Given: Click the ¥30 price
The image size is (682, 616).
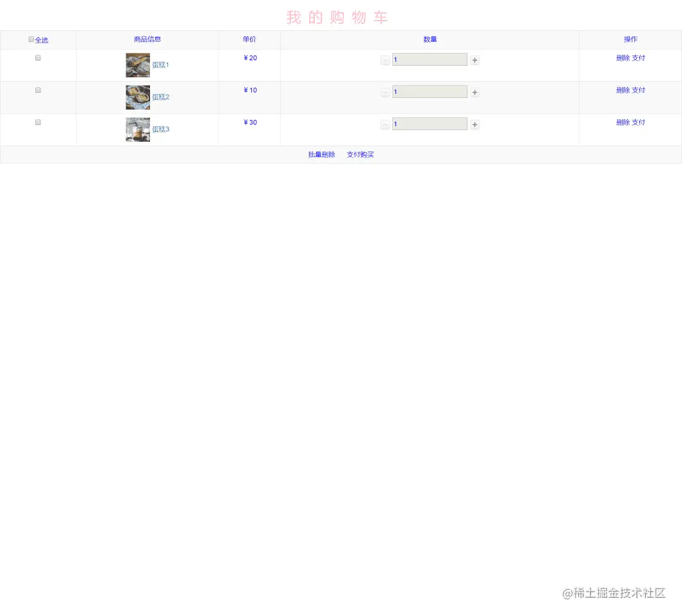Looking at the screenshot, I should 250,122.
